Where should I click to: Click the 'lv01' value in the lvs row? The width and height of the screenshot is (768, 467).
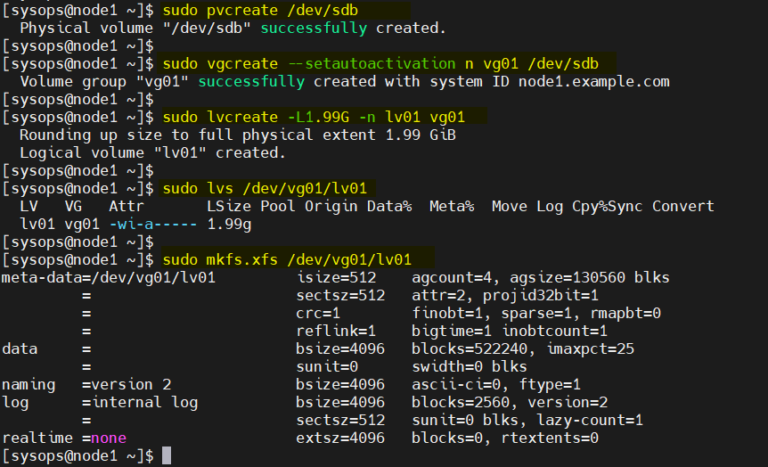(37, 224)
